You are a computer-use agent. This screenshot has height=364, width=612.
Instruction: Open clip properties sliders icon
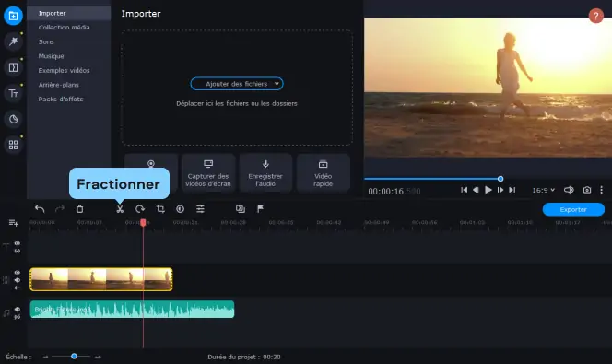200,209
